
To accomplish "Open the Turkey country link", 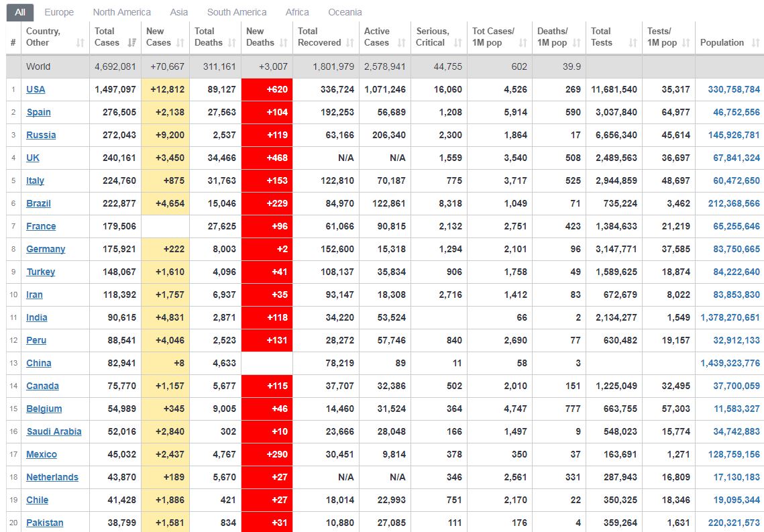I will pyautogui.click(x=41, y=272).
